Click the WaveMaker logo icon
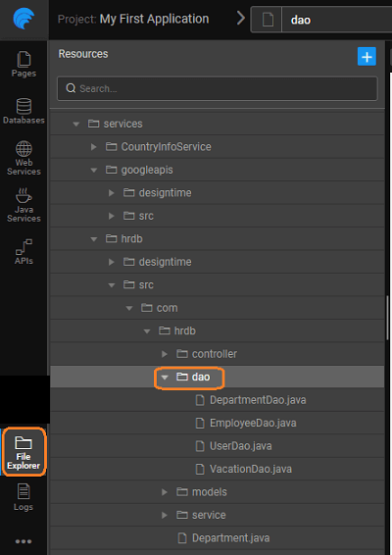 tap(24, 19)
